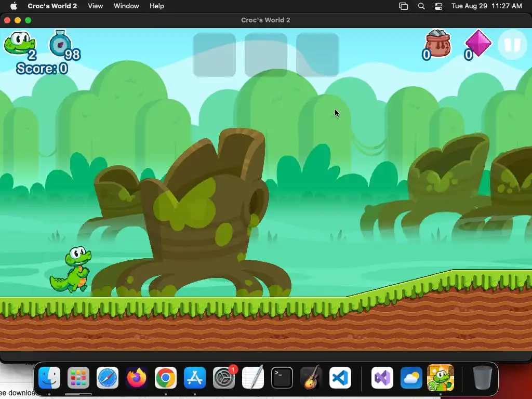Open the Window menu
The height and width of the screenshot is (399, 532).
(x=126, y=6)
